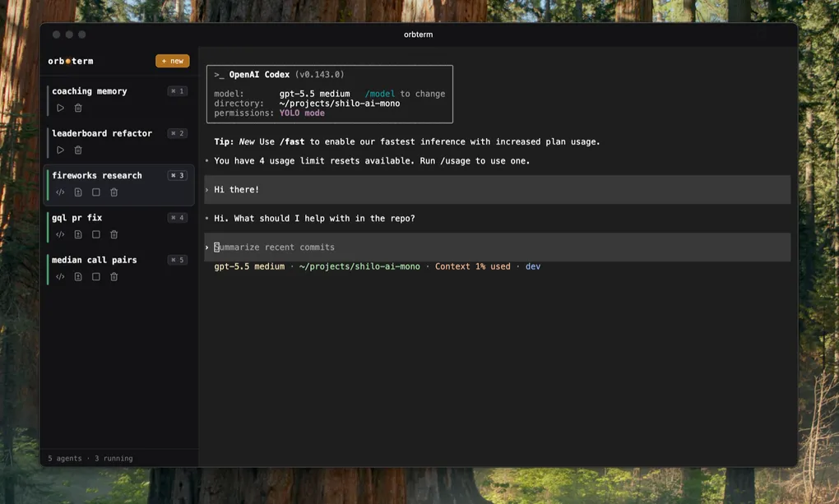Stop the median call pairs agent
839x504 pixels.
95,277
